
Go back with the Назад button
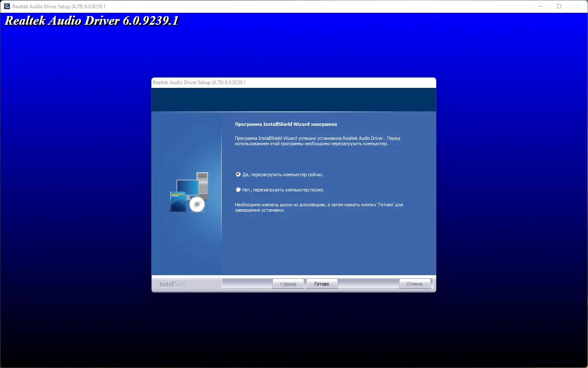tap(288, 284)
